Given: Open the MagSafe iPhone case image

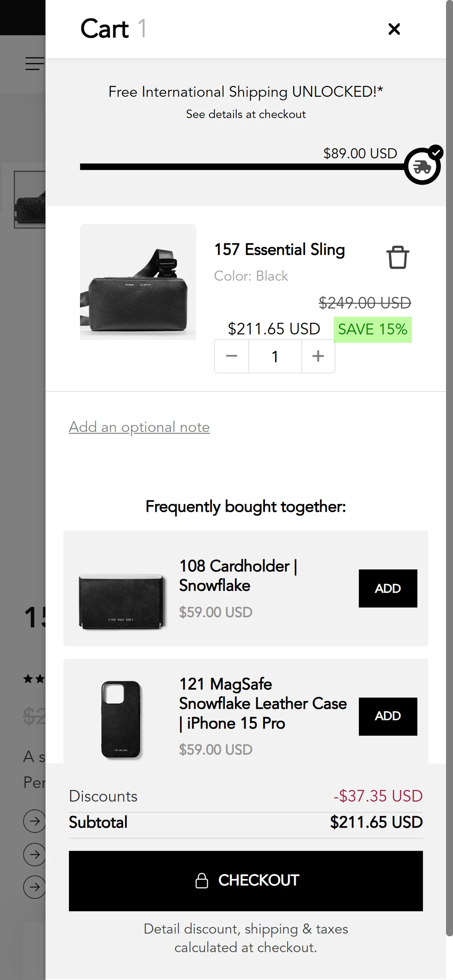Looking at the screenshot, I should point(121,719).
